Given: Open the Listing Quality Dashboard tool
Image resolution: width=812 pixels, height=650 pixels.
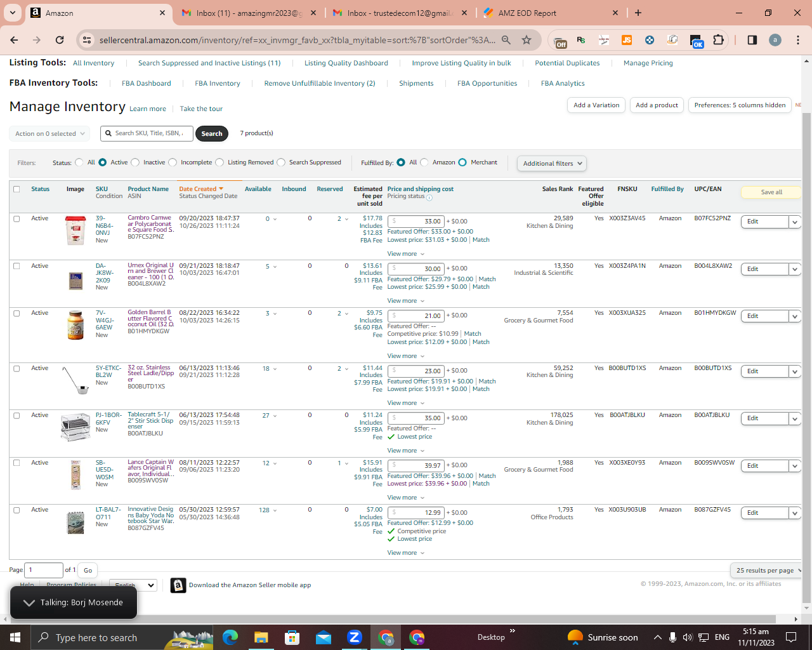Looking at the screenshot, I should pyautogui.click(x=346, y=63).
